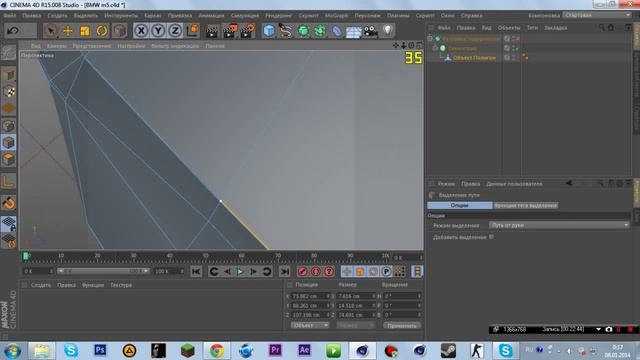Open the recent tools cube icon
640x360 pixels.
coord(119,31)
